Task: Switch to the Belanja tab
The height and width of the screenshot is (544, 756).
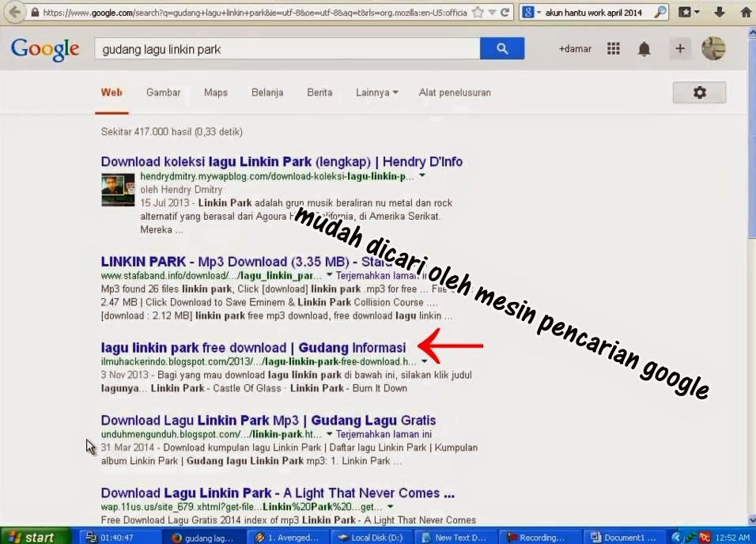Action: point(267,93)
